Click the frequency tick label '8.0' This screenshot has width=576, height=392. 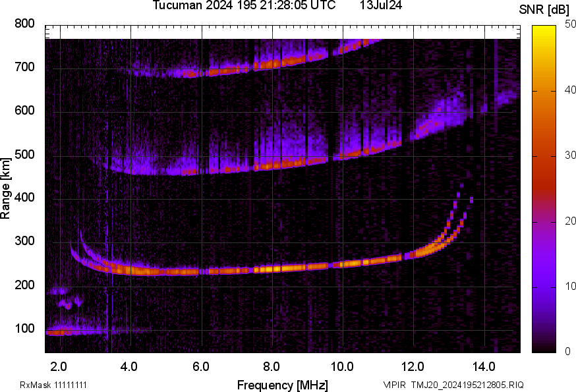click(272, 366)
